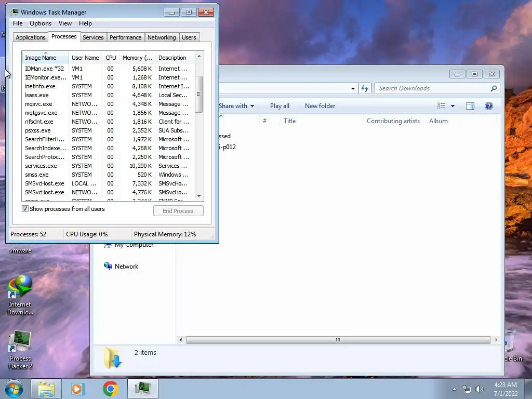Screen dimensions: 532x399
Task: Open the Internet Download Manager desktop shortcut
Action: (20, 295)
